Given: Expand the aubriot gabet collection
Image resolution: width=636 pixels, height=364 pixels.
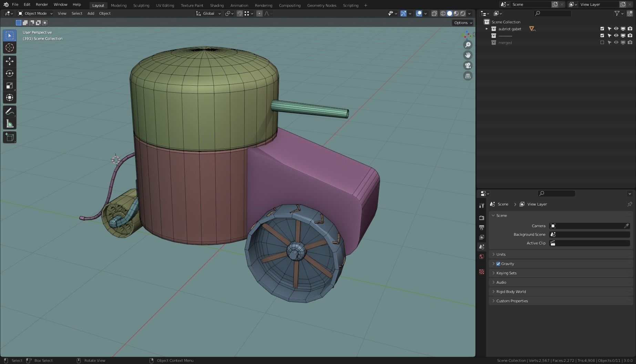Looking at the screenshot, I should click(487, 29).
